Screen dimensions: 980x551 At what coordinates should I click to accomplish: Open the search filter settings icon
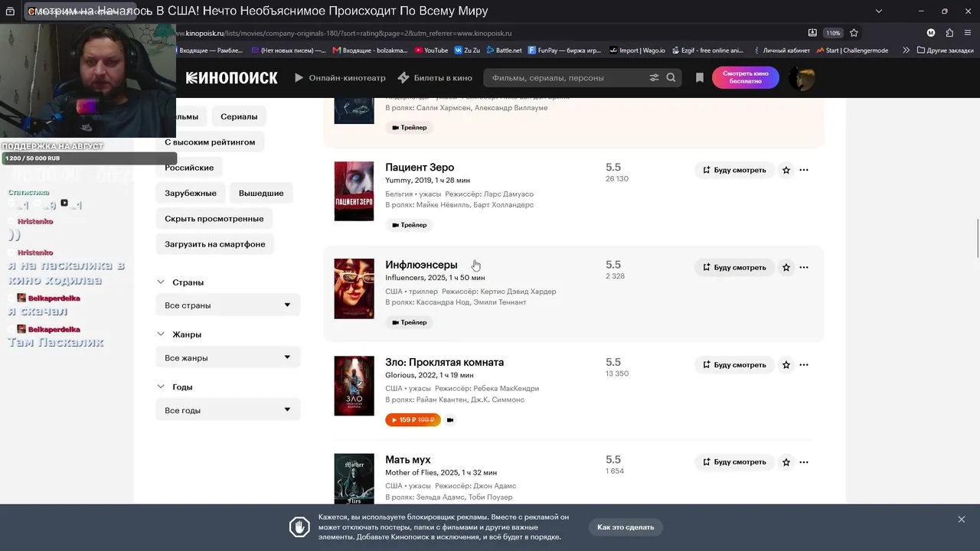[x=654, y=78]
